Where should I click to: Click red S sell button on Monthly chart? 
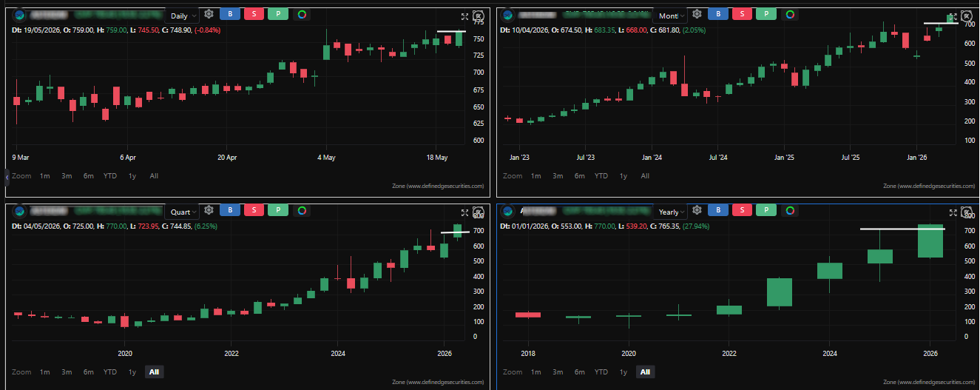[x=742, y=15]
